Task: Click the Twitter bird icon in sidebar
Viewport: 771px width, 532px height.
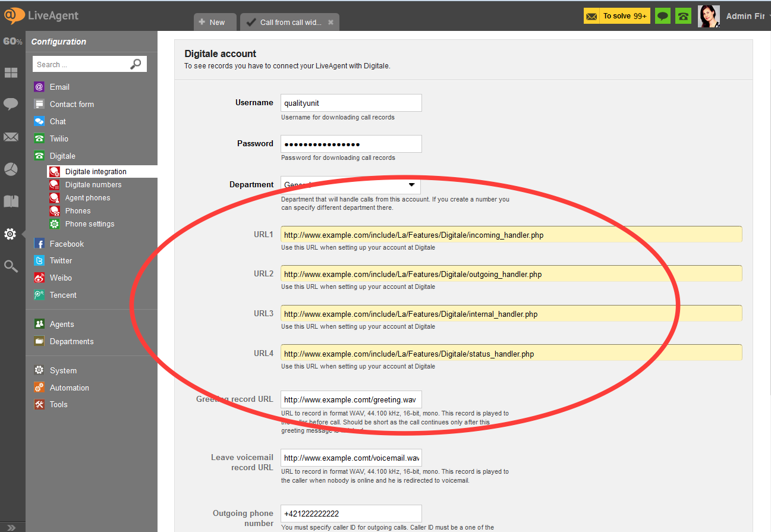Action: [39, 260]
